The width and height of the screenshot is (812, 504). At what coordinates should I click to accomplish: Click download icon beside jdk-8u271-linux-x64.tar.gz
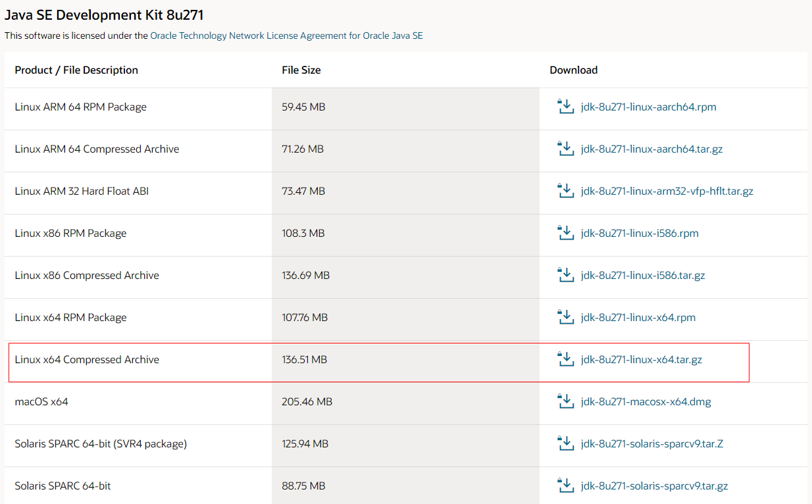pos(566,359)
